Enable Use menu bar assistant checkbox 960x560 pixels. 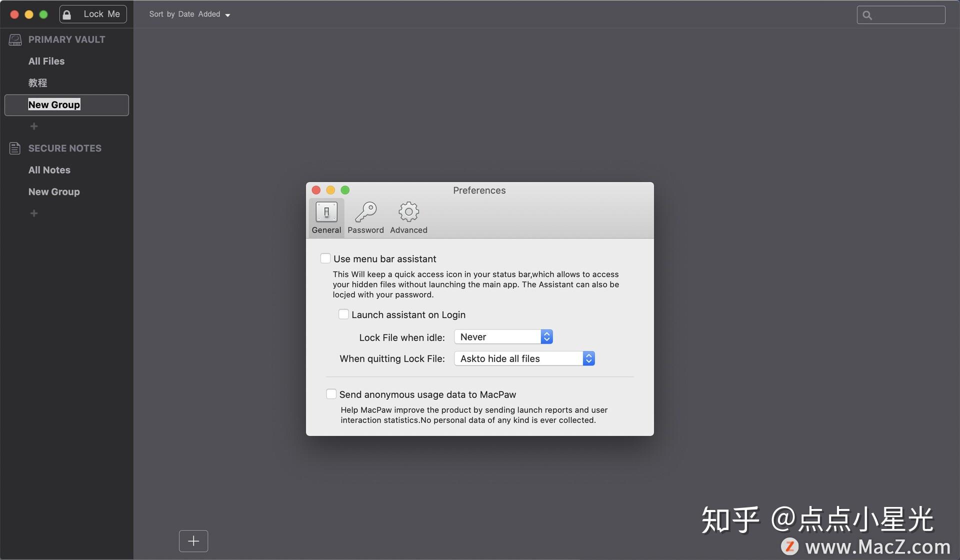pyautogui.click(x=325, y=258)
